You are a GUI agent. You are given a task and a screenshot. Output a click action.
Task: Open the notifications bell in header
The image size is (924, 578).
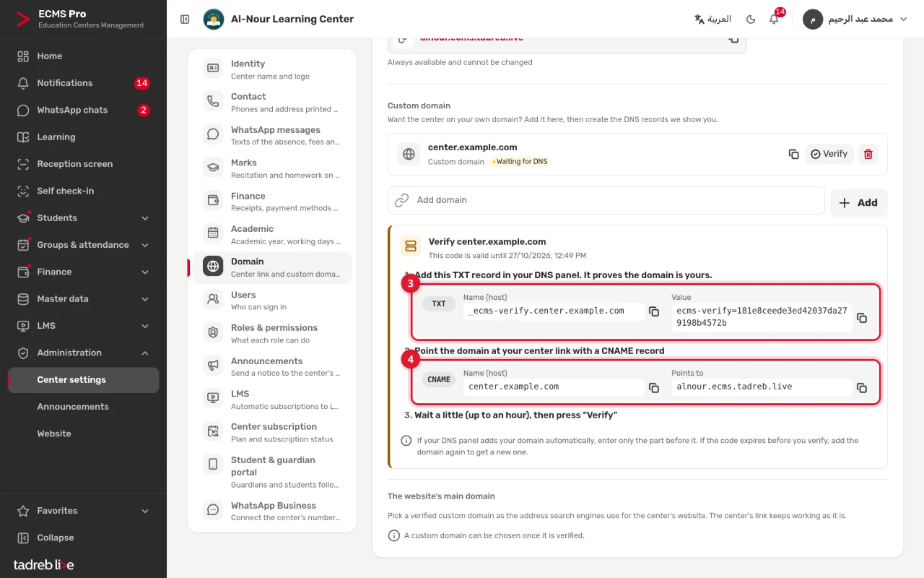[774, 19]
